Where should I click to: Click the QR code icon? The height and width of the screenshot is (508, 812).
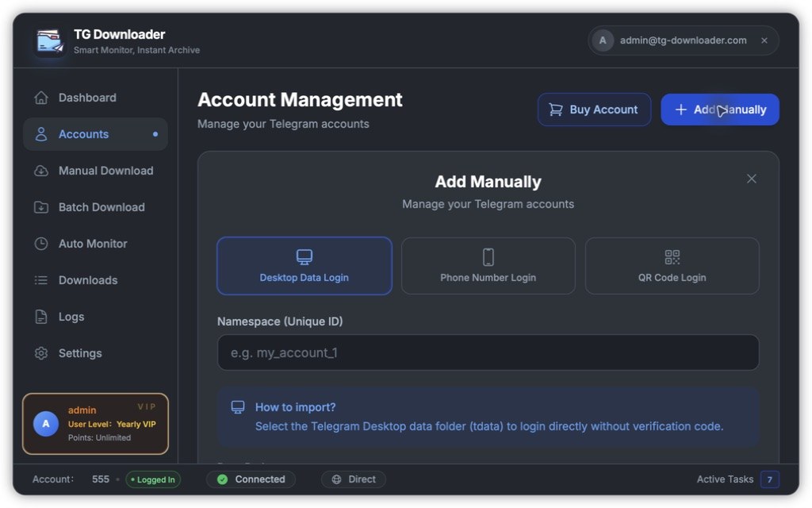[x=672, y=256]
